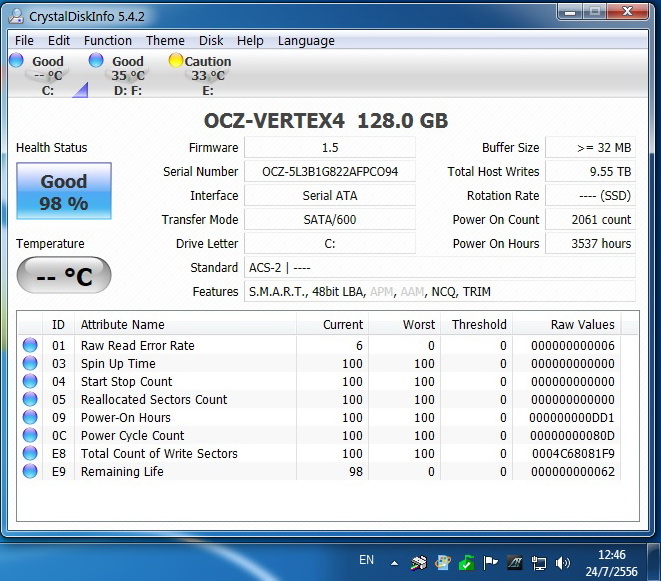The height and width of the screenshot is (581, 661).
Task: Click the Interface field Serial ATA
Action: click(x=330, y=196)
